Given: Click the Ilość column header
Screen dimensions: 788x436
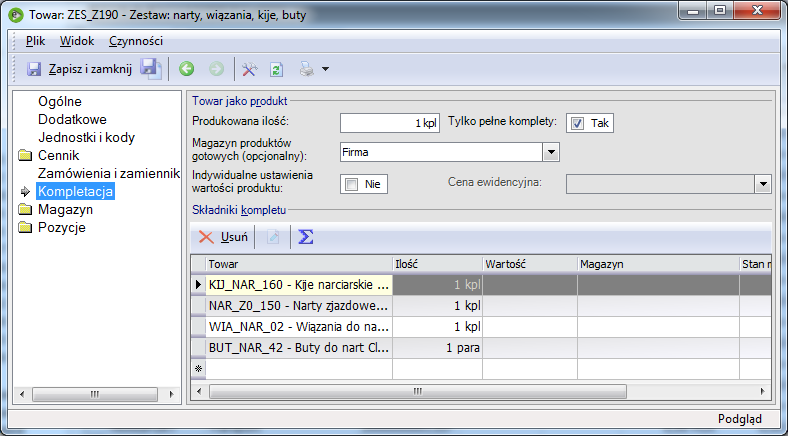Looking at the screenshot, I should pos(437,264).
